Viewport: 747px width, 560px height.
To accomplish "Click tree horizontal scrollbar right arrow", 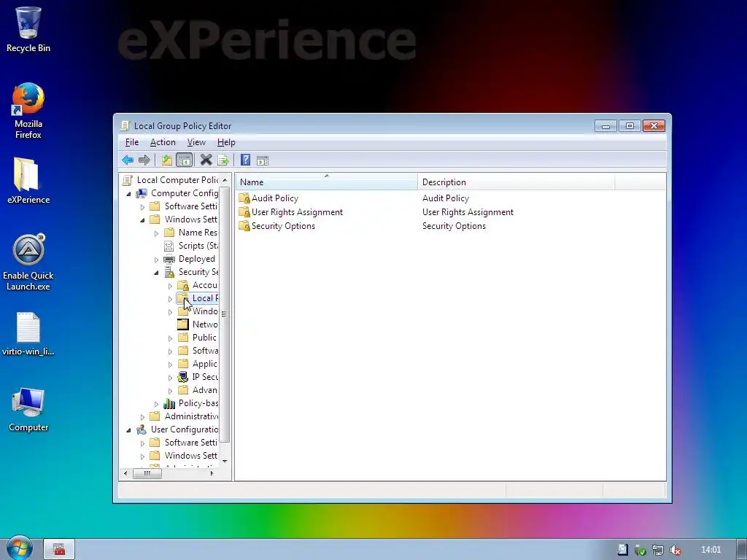I will click(x=212, y=473).
